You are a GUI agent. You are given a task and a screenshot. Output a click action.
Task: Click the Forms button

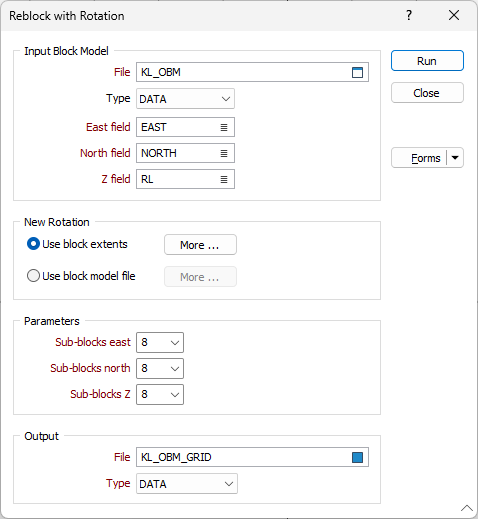point(419,158)
